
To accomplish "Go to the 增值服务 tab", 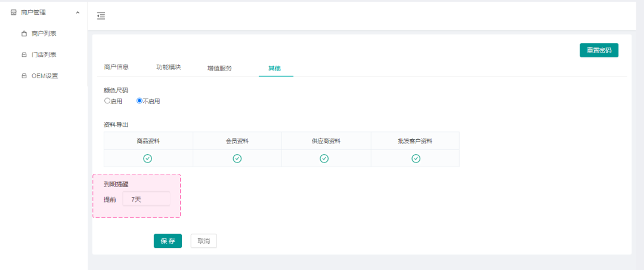I will tap(219, 68).
